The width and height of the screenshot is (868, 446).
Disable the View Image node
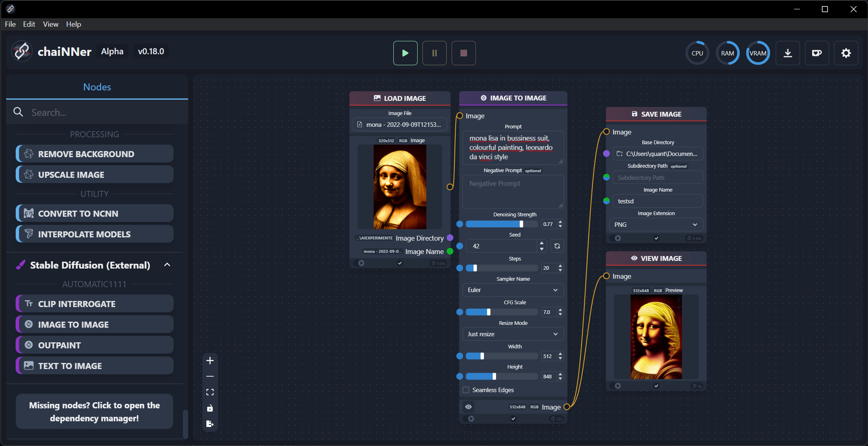(618, 386)
